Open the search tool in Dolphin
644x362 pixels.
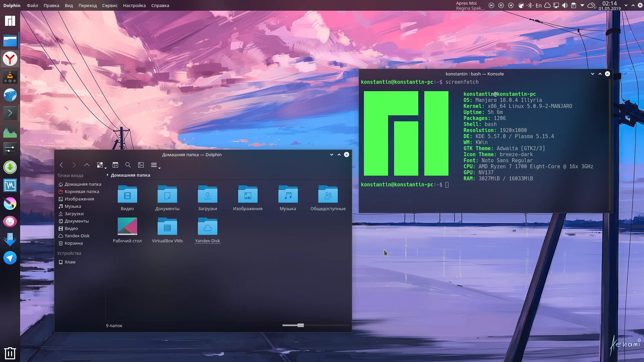point(128,165)
